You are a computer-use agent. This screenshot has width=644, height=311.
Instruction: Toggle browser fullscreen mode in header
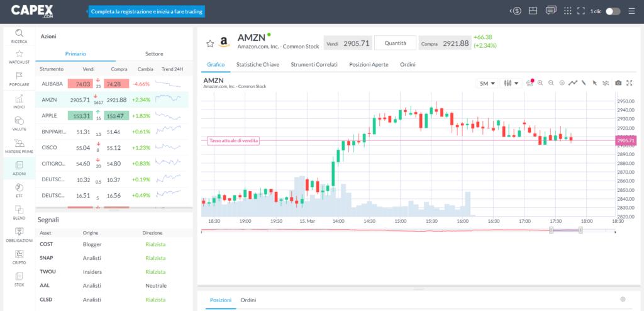(x=580, y=11)
